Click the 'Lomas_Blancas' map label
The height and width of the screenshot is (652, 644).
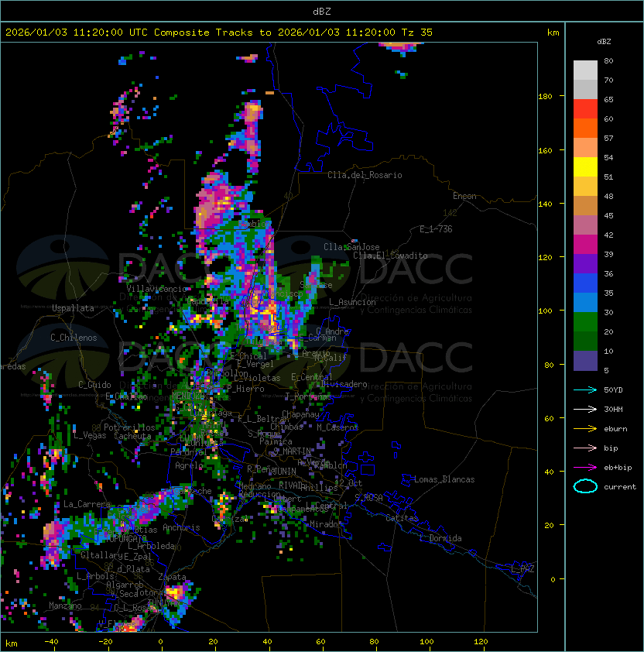tap(444, 479)
